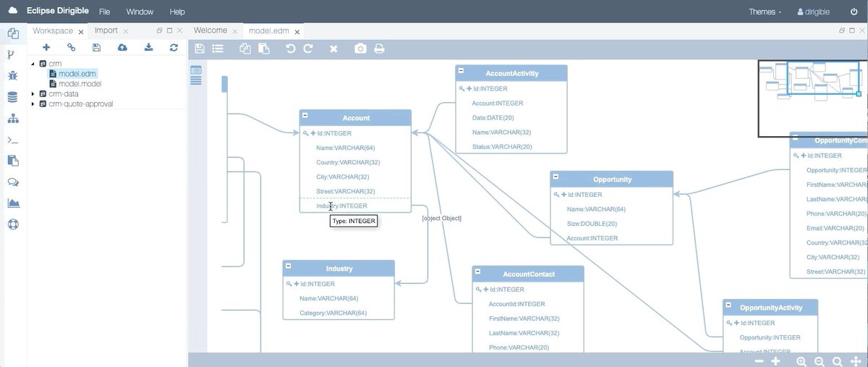Click the power logout button
868x367 pixels.
point(854,12)
